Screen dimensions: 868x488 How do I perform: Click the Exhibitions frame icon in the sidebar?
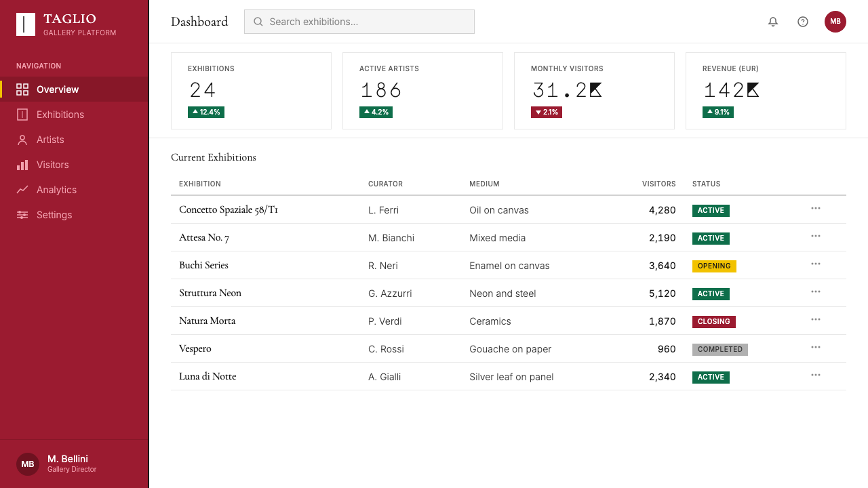pyautogui.click(x=22, y=115)
